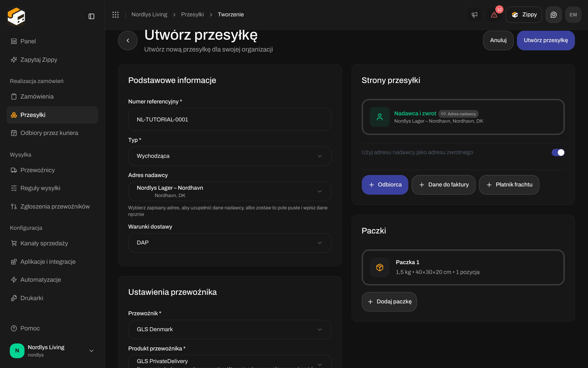Click the Zgłoszenia przewoźników icon

[14, 206]
